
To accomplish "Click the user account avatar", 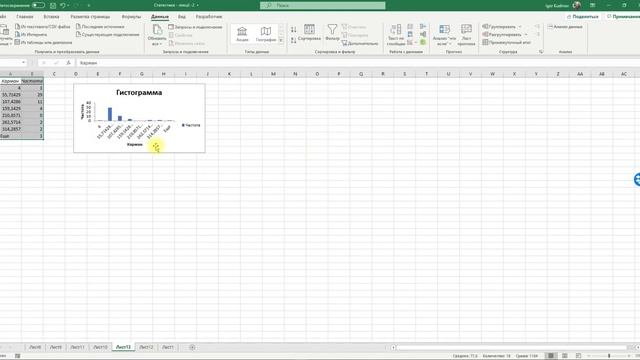I will click(x=577, y=5).
